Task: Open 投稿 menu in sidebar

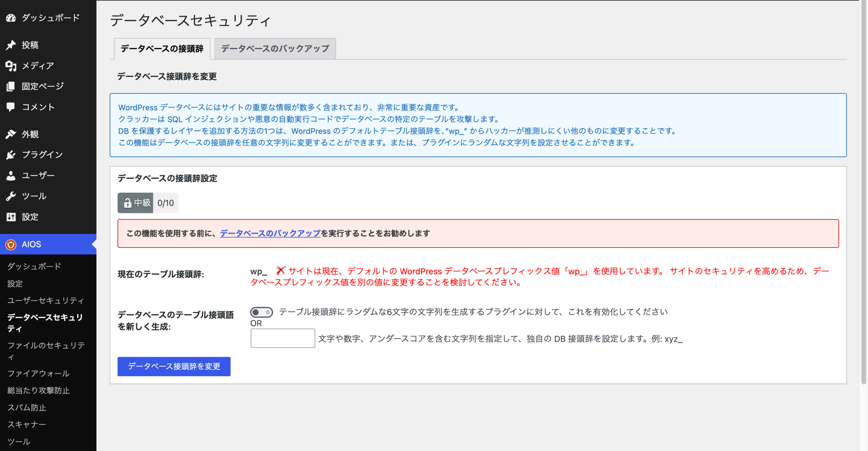Action: pos(48,45)
